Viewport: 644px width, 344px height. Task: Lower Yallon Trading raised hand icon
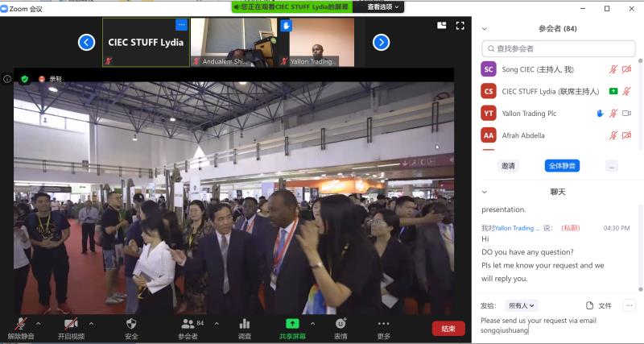pyautogui.click(x=600, y=114)
